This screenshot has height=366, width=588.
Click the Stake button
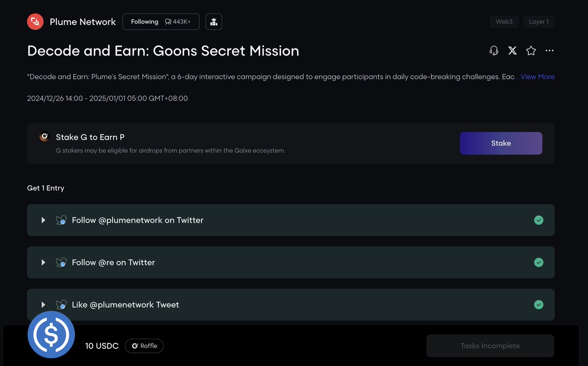tap(501, 143)
